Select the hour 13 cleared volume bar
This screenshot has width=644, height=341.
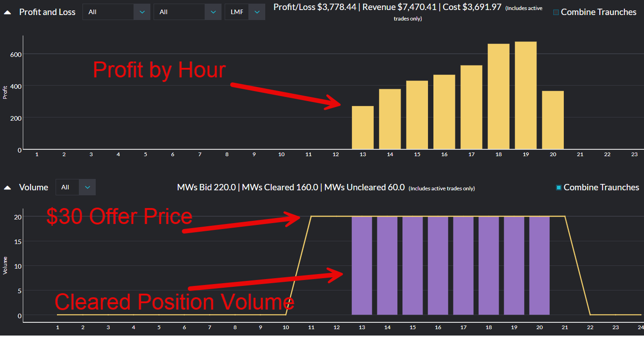(x=362, y=265)
